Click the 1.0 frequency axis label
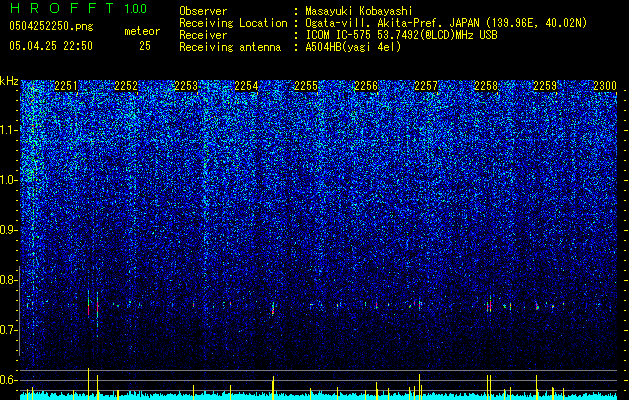The width and height of the screenshot is (629, 400). click(9, 180)
